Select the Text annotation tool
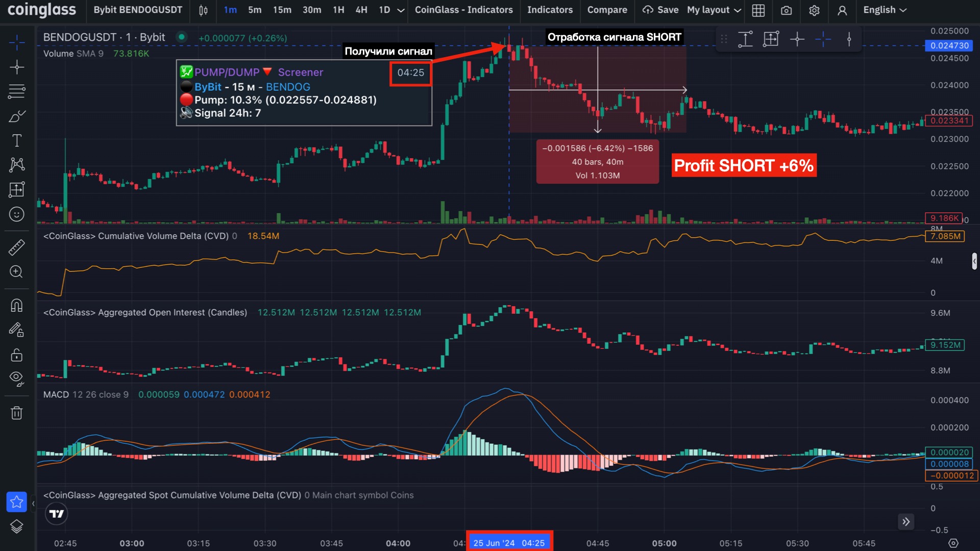The width and height of the screenshot is (980, 551). tap(17, 141)
